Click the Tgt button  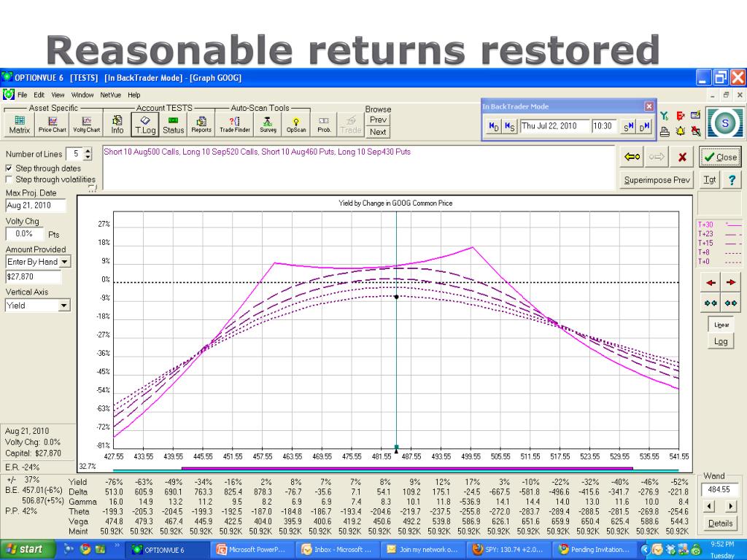tap(710, 179)
